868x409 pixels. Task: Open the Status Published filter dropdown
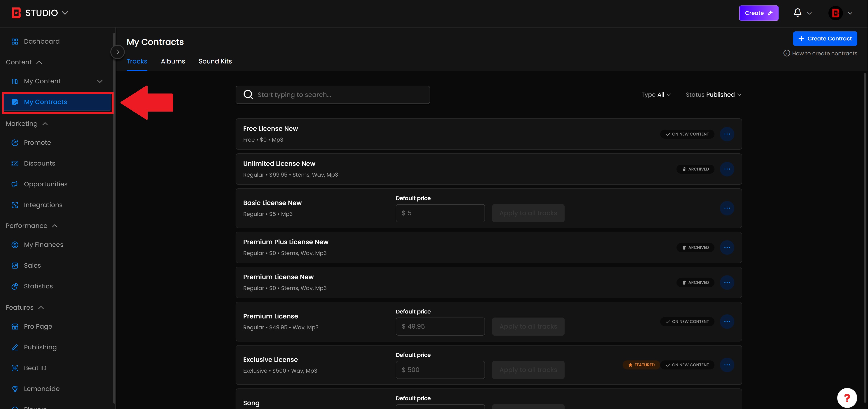[x=713, y=95]
